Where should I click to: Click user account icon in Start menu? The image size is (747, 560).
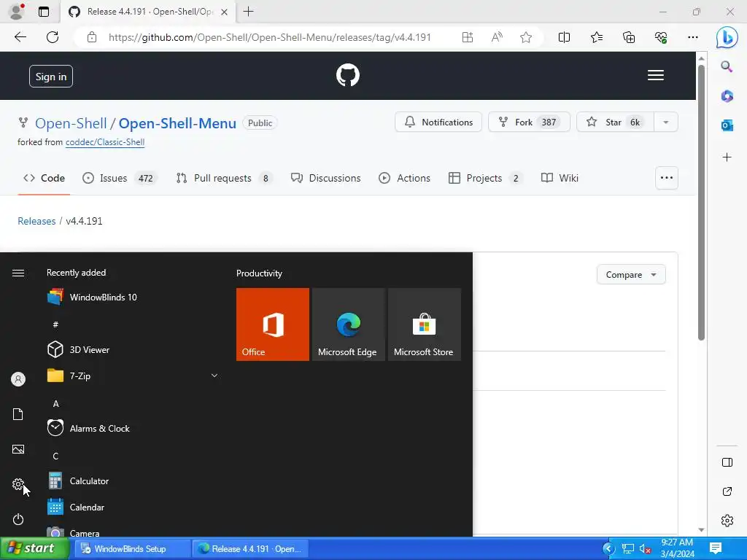[x=18, y=379]
